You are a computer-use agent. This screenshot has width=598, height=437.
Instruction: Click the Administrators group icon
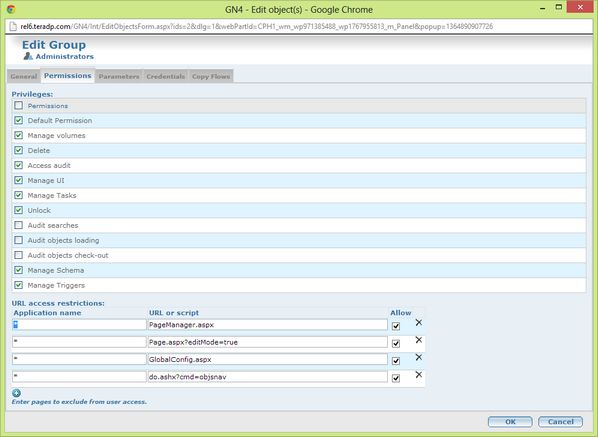(x=28, y=56)
